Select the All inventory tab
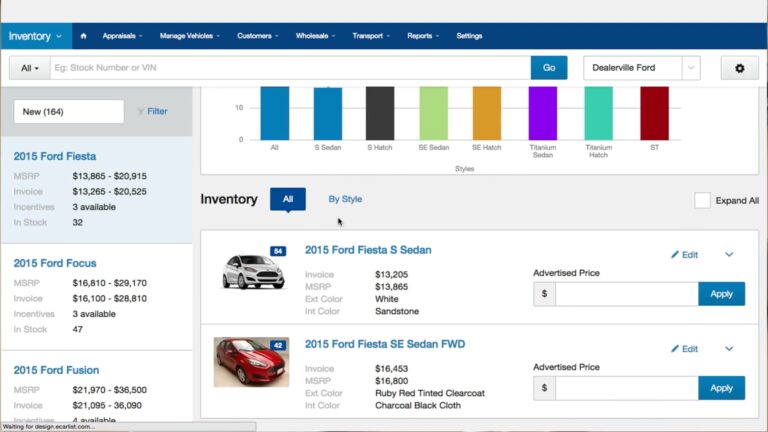 pyautogui.click(x=288, y=199)
